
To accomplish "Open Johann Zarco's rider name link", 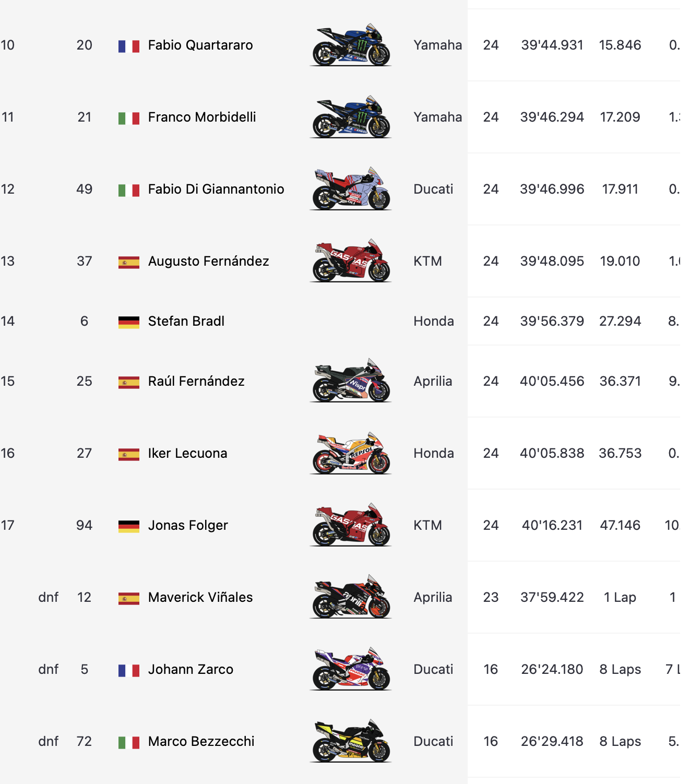I will click(x=191, y=669).
